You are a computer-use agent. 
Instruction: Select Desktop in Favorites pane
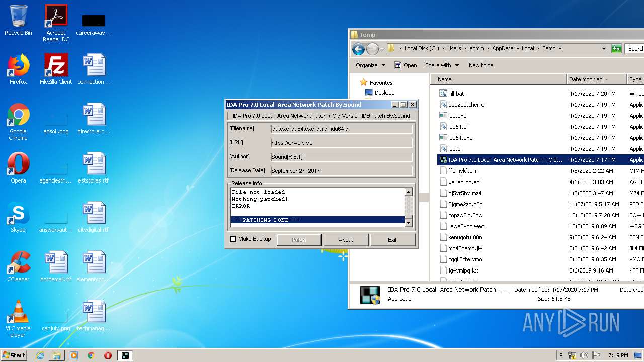coord(379,93)
